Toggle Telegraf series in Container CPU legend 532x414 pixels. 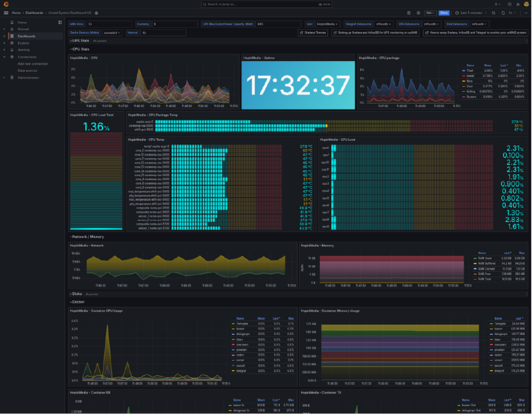[240, 371]
